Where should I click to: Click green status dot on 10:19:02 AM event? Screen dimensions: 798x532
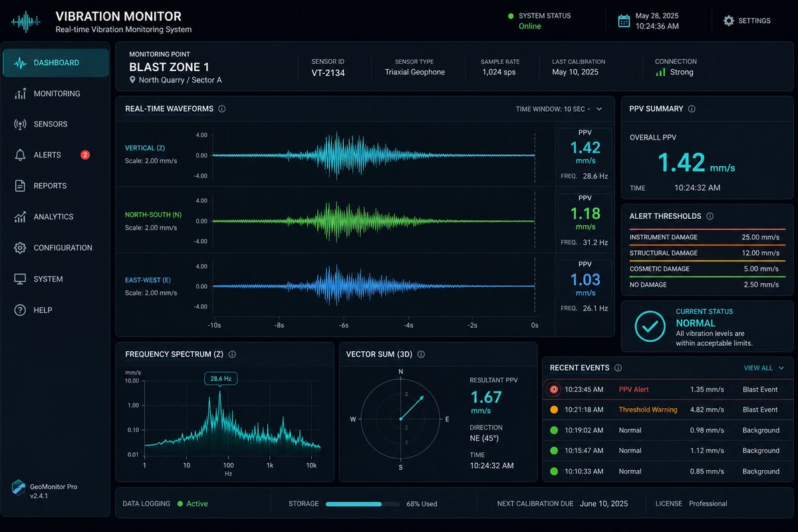(x=553, y=430)
